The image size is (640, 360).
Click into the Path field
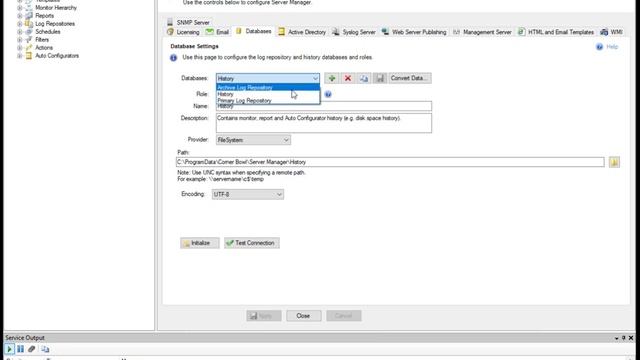pos(390,162)
